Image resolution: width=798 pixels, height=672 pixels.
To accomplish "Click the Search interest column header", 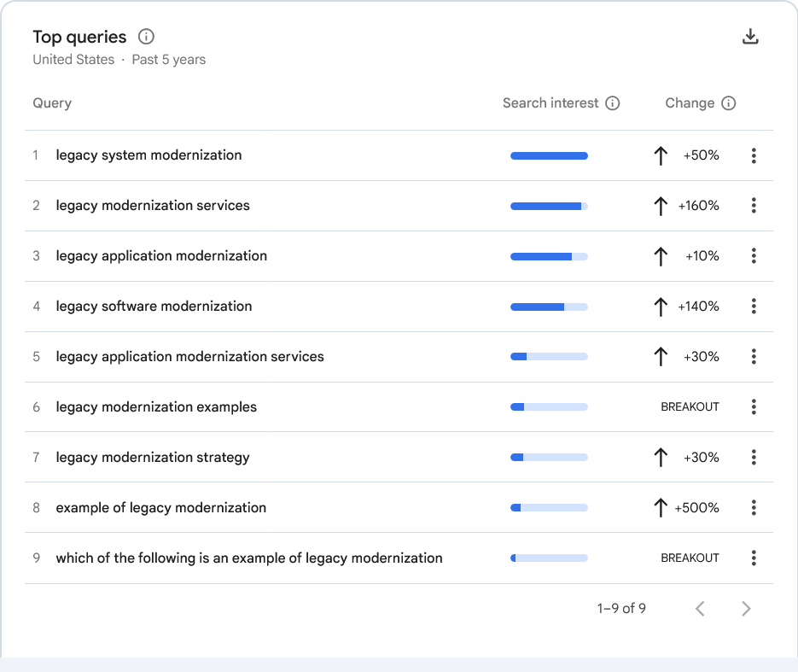I will pyautogui.click(x=550, y=102).
